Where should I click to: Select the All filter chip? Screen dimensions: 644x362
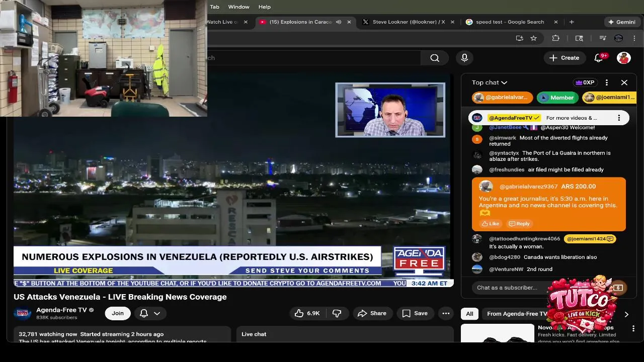(x=469, y=314)
